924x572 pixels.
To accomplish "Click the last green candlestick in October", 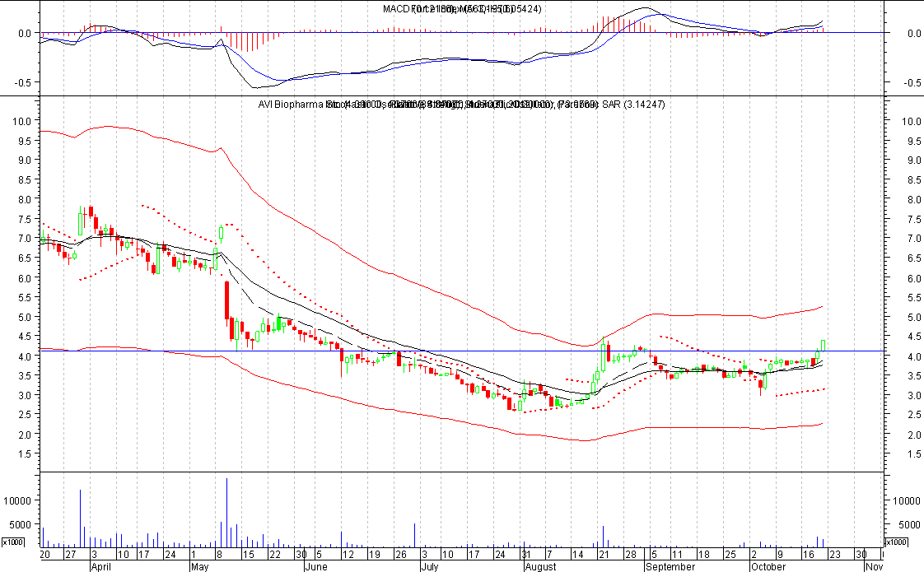I will tap(823, 345).
